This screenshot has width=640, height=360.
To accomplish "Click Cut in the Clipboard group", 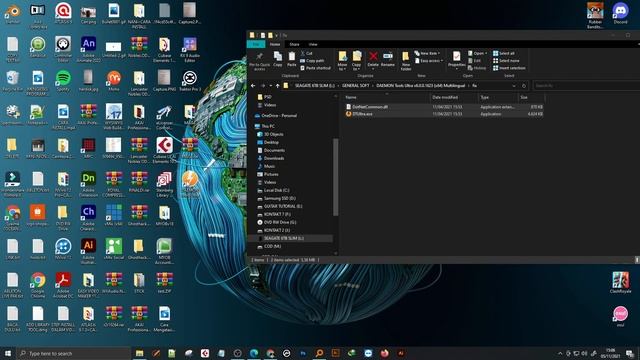I will [307, 53].
